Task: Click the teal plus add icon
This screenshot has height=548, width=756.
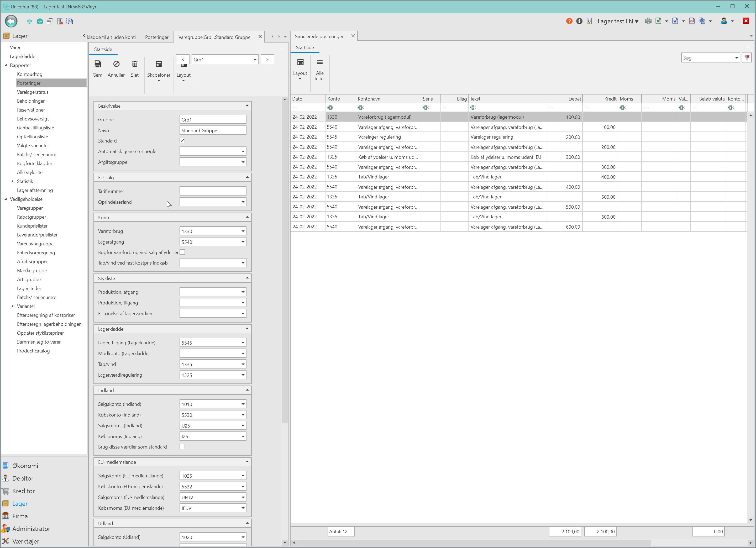Action: 29,21
